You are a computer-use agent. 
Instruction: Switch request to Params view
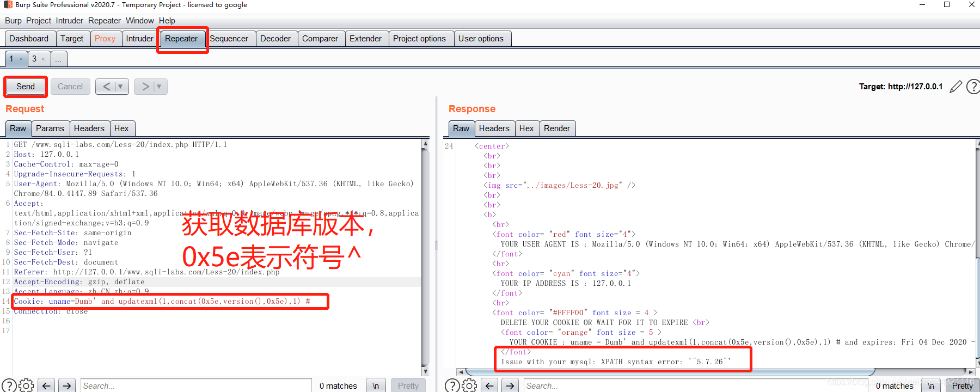50,128
